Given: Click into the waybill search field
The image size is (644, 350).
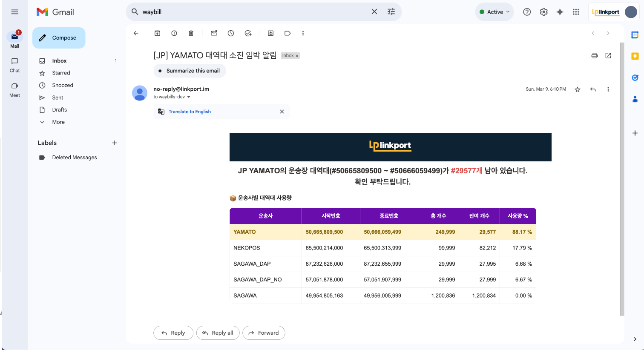Looking at the screenshot, I should coord(253,12).
